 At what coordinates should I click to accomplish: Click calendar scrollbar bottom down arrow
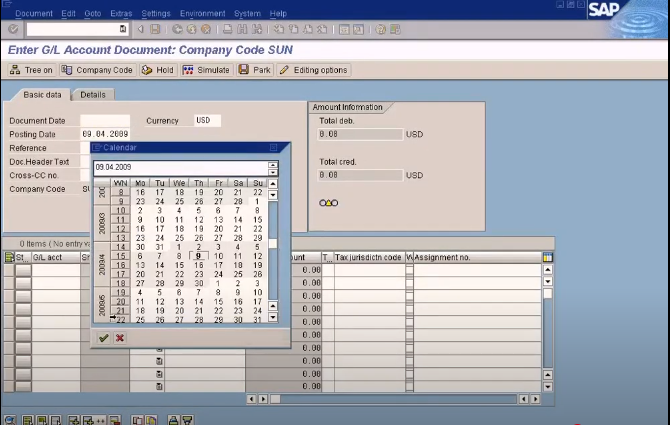(273, 317)
